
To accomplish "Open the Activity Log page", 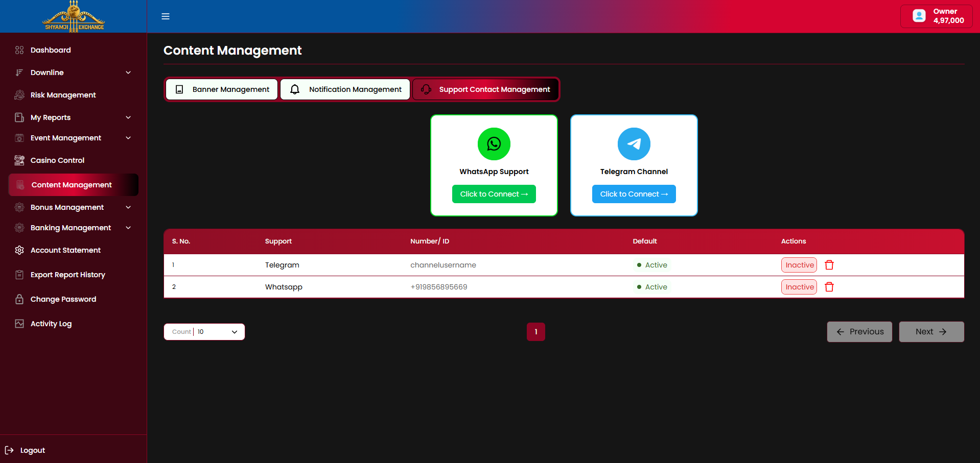I will coord(51,324).
